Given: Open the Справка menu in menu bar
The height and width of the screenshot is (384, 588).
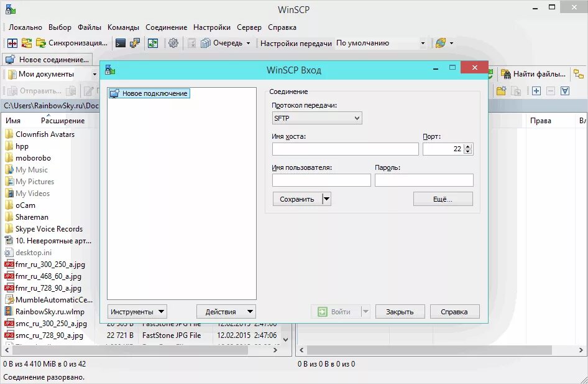Looking at the screenshot, I should tap(282, 27).
